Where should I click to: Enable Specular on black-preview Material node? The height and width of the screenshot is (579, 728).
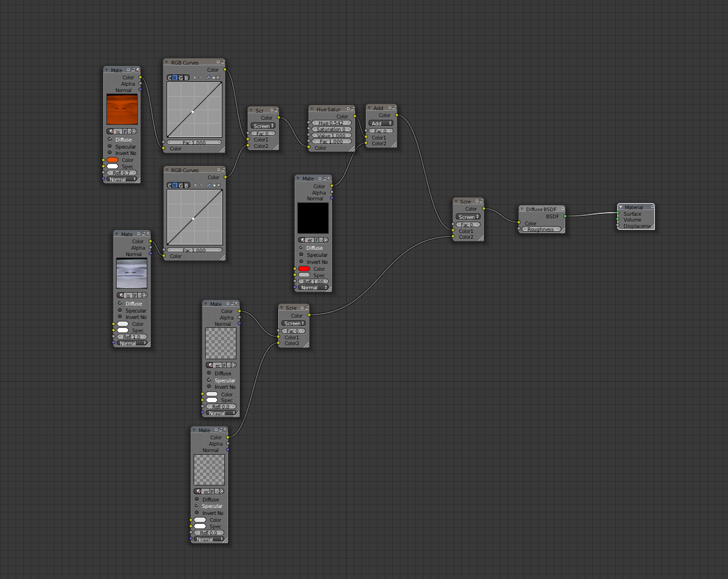coord(301,254)
